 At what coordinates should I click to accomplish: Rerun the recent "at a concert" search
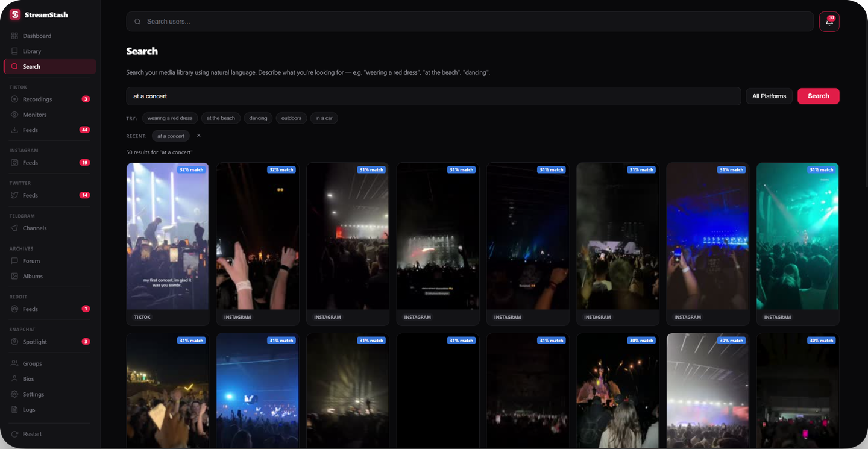pyautogui.click(x=171, y=136)
